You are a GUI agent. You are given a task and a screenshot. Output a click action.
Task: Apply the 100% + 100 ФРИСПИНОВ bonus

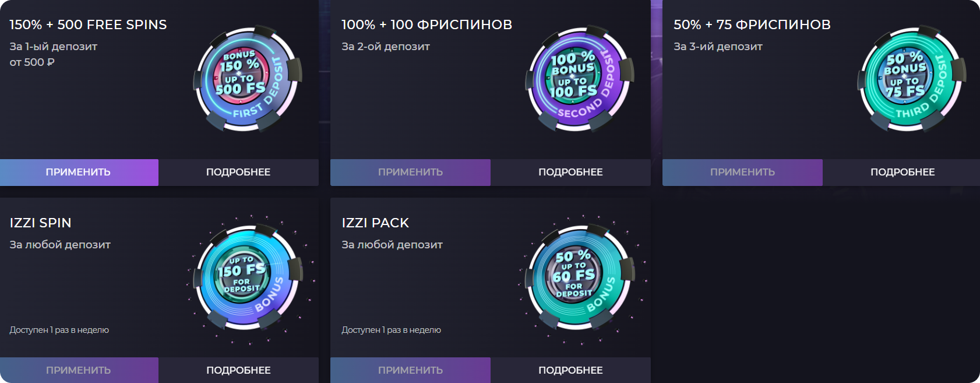pos(410,172)
